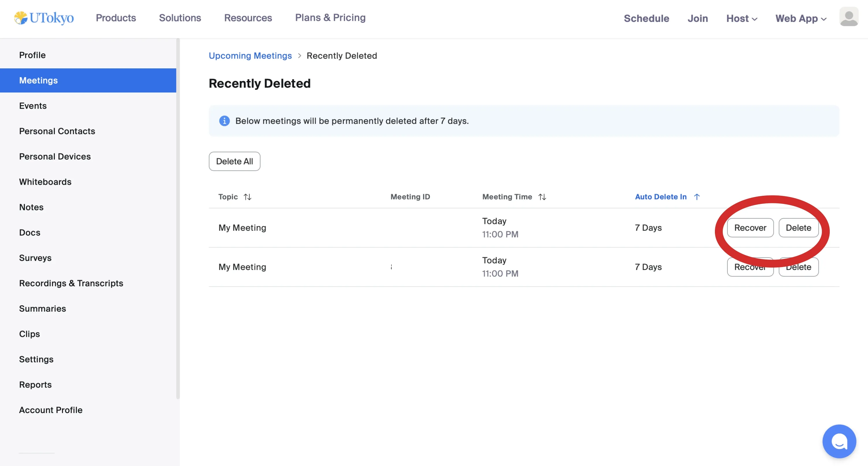868x466 pixels.
Task: Click the blue info icon in banner
Action: tap(224, 121)
